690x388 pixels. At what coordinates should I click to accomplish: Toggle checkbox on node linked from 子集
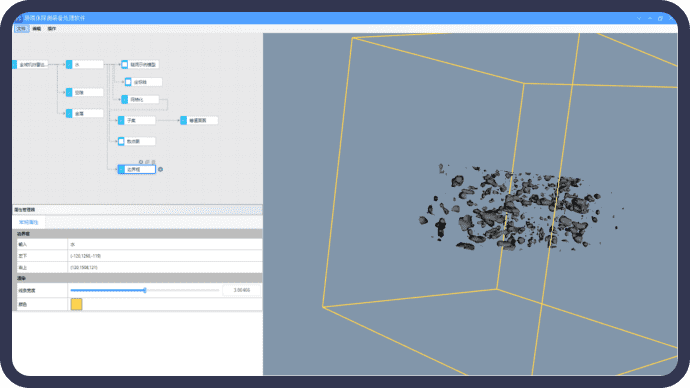point(184,120)
